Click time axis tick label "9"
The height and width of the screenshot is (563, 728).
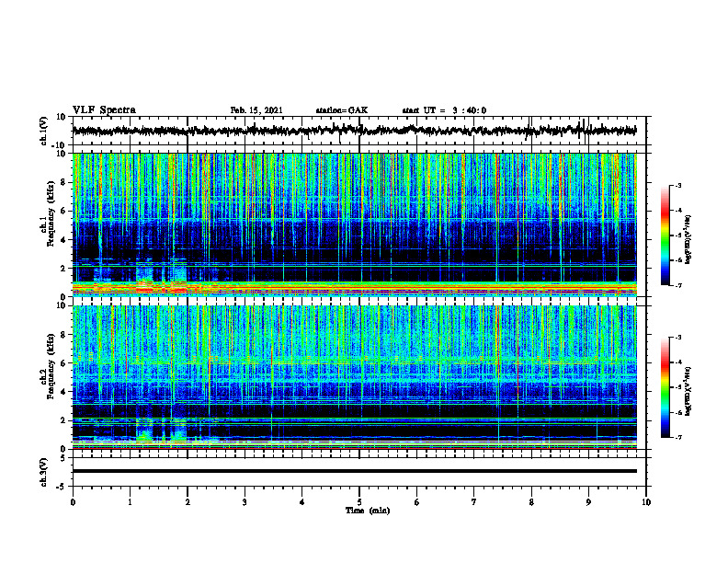(588, 502)
